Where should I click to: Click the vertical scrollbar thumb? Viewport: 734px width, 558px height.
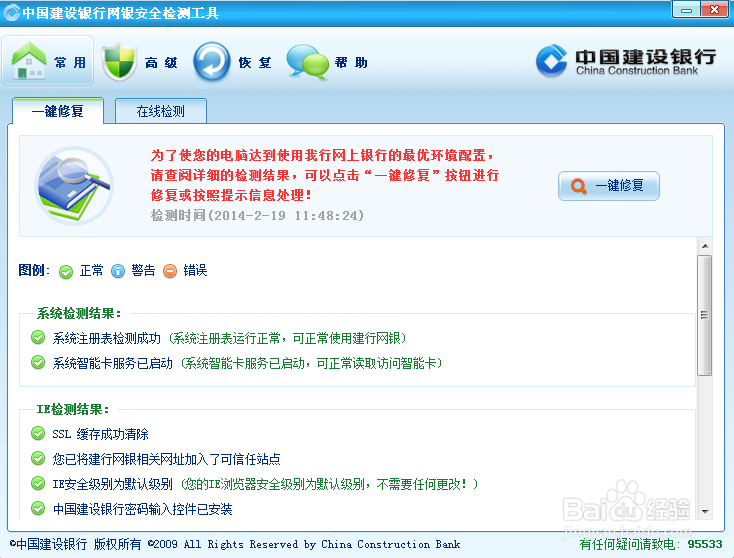tap(705, 315)
